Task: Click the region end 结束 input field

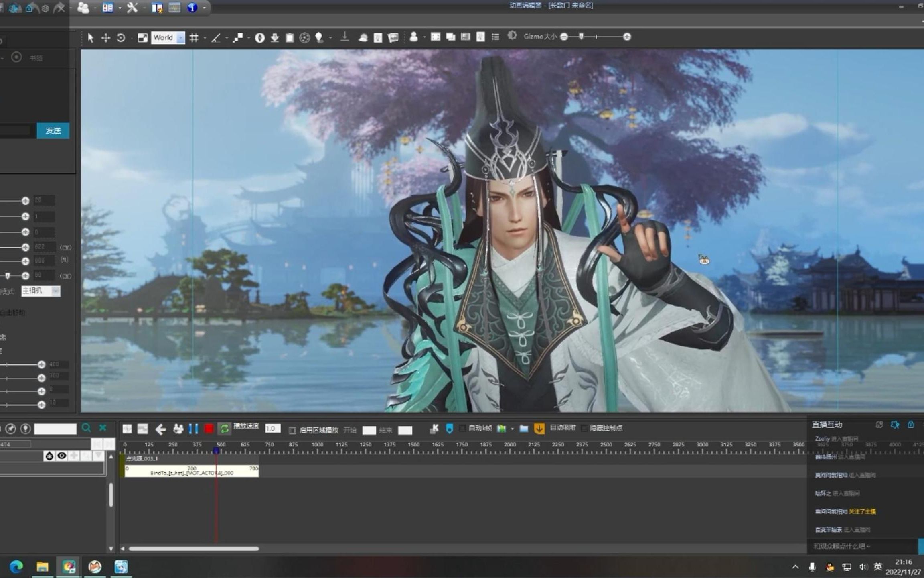Action: tap(405, 430)
